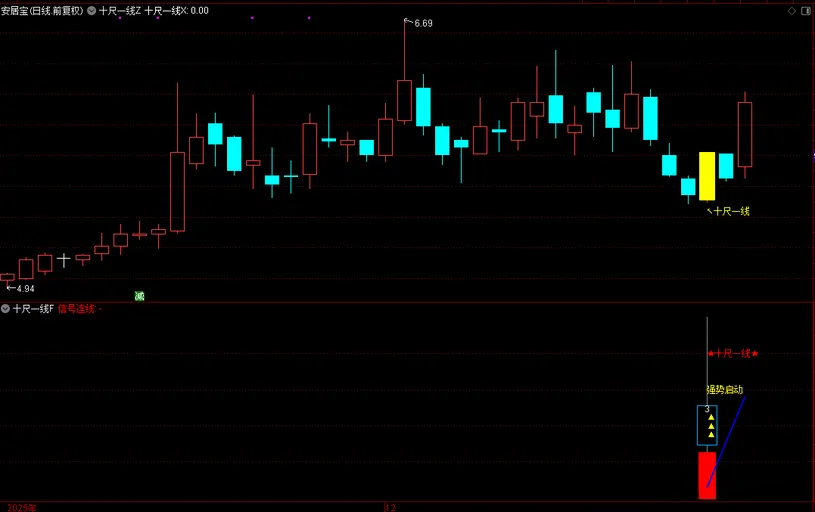
Task: Click the 安居宝 stock title label
Action: click(x=42, y=10)
